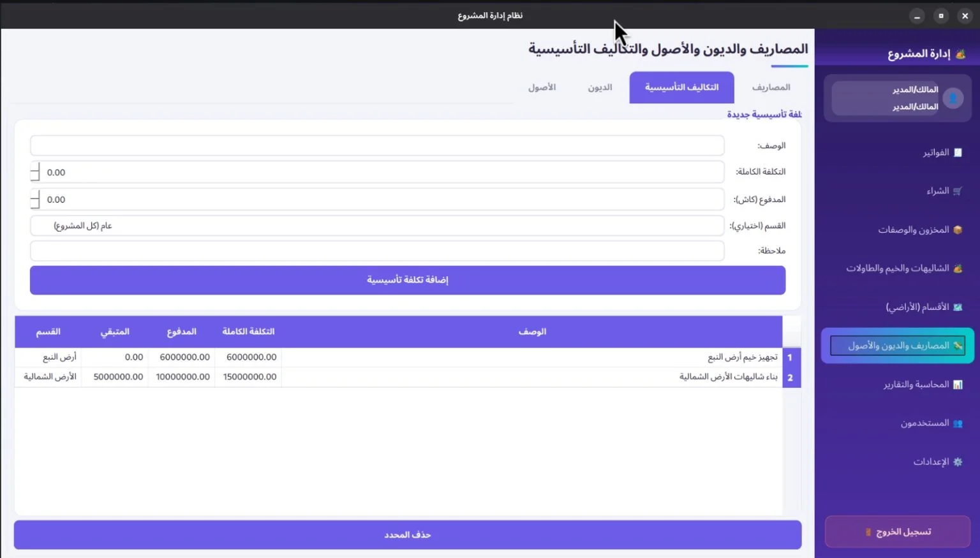The height and width of the screenshot is (558, 980).
Task: Click تسجيل الخروج logout button
Action: tap(898, 532)
